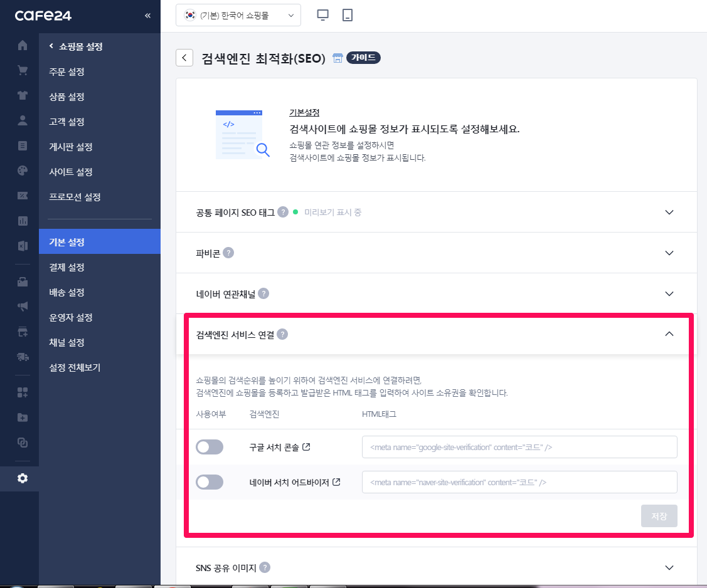Open 주문 설정 menu item

(x=66, y=71)
